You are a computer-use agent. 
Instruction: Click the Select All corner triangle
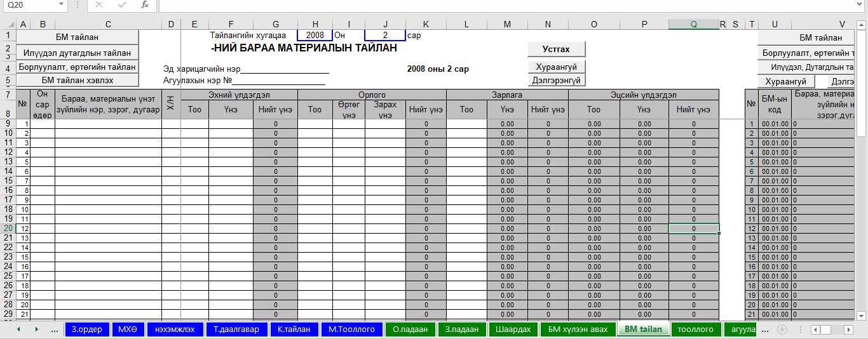point(8,25)
